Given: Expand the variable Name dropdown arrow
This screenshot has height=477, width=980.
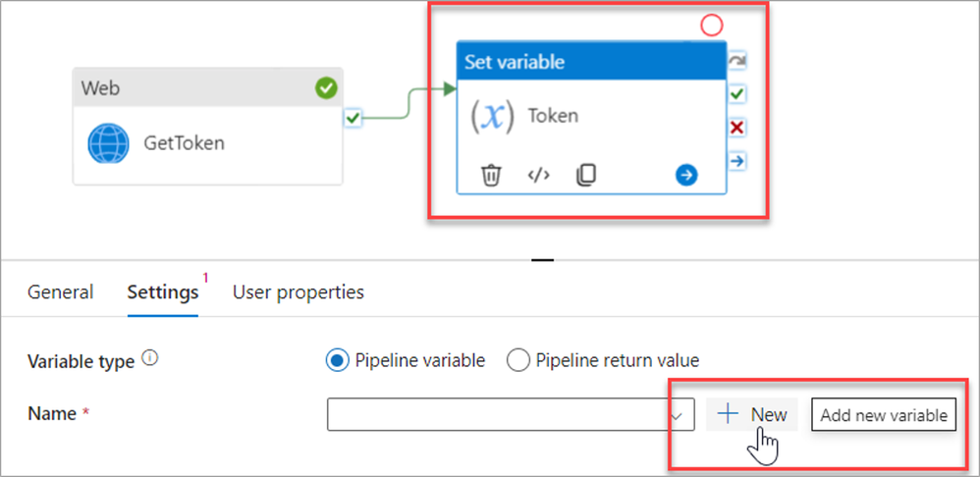Looking at the screenshot, I should click(678, 414).
